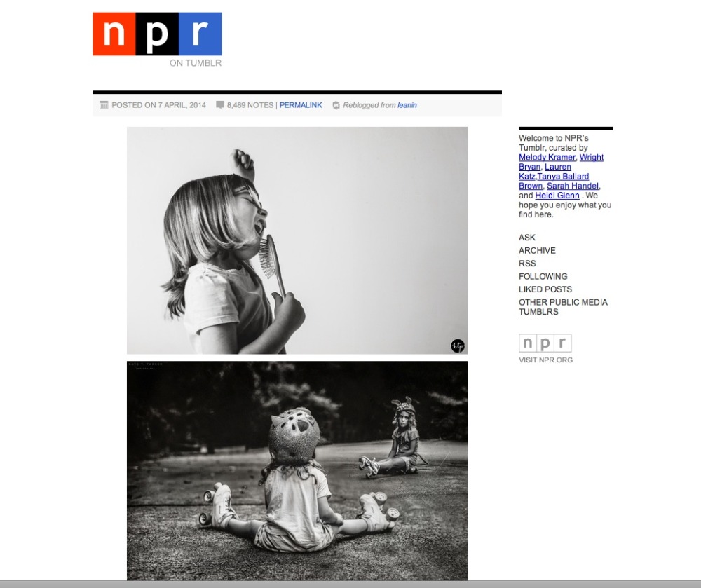Open Melody Kramer's profile link

click(x=547, y=157)
